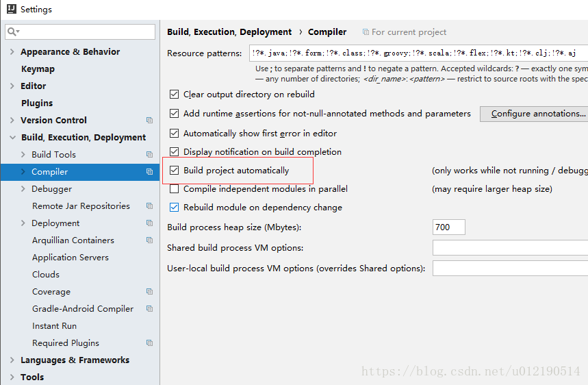Select Coverage in the settings tree
The height and width of the screenshot is (385, 588).
pos(51,292)
